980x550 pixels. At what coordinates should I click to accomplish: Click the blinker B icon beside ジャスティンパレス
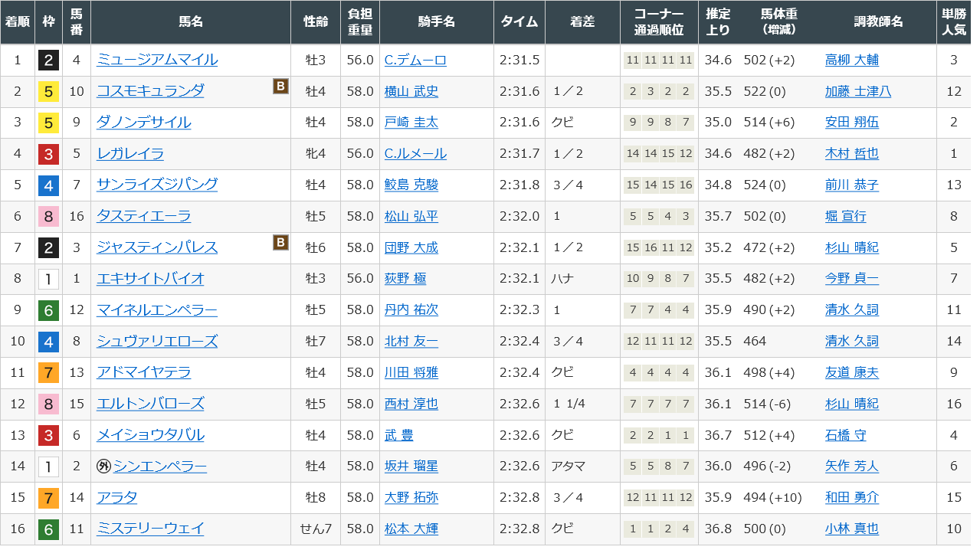click(280, 243)
